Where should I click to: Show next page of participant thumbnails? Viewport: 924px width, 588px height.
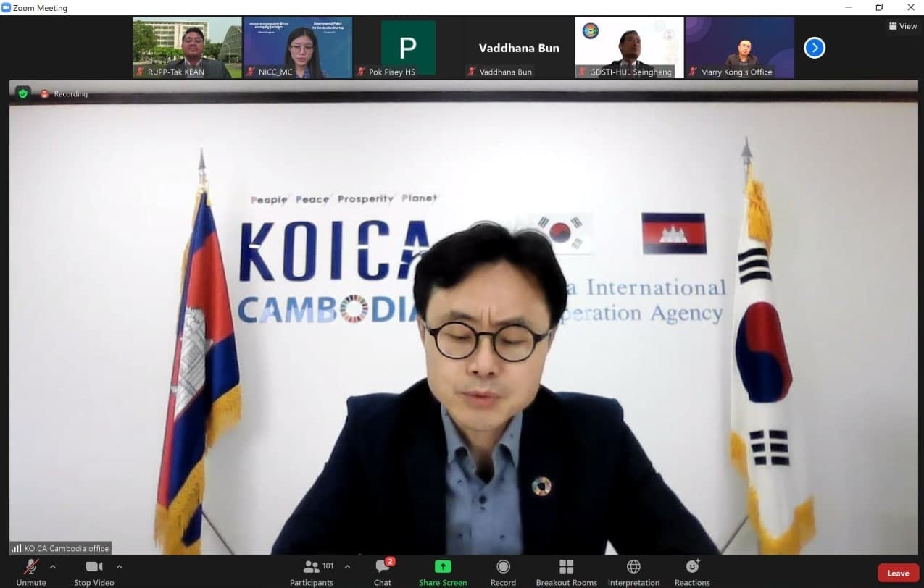(x=815, y=48)
